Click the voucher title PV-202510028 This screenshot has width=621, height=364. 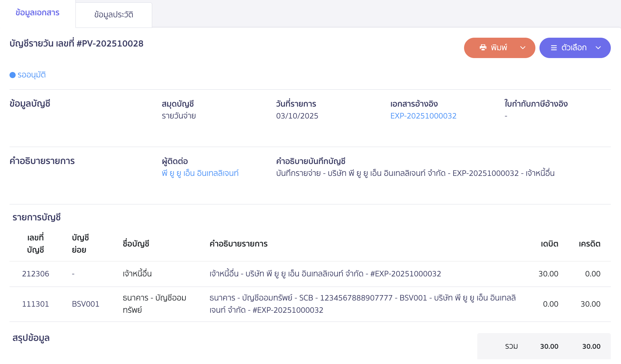pos(76,43)
